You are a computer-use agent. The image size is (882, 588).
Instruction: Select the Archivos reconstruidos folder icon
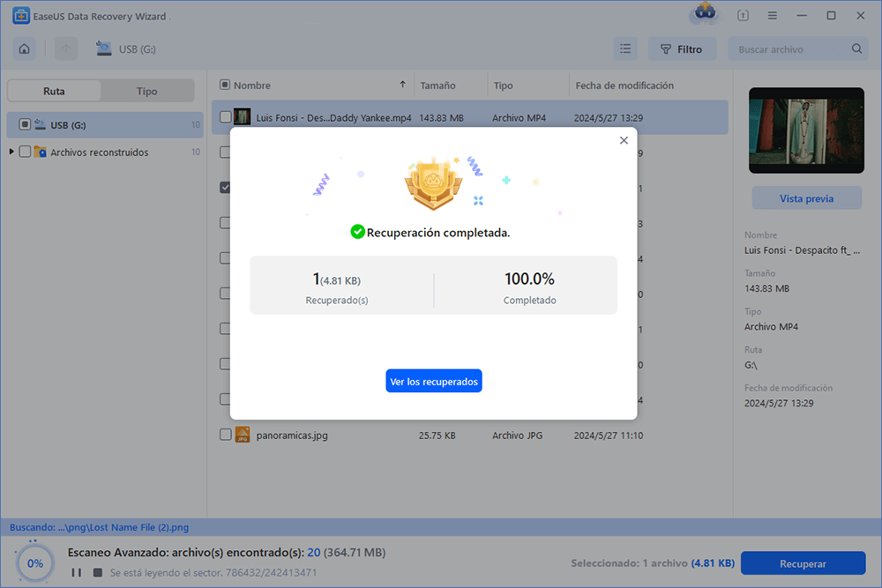[x=40, y=152]
